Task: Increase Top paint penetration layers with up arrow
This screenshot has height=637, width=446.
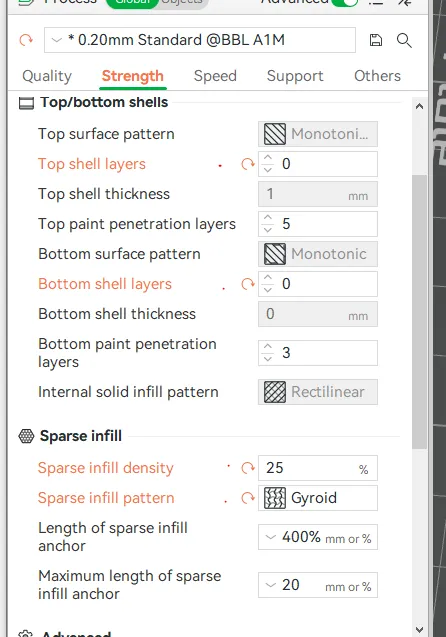Action: (x=268, y=218)
